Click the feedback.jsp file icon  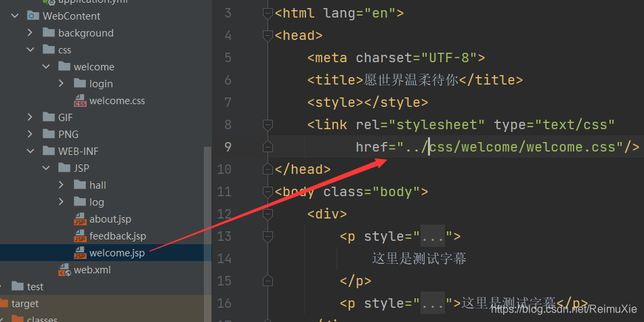[80, 236]
